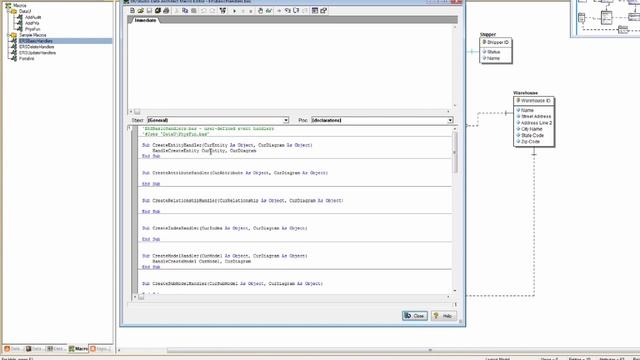The image size is (640, 360).
Task: Select the Macros root node
Action: click(20, 6)
